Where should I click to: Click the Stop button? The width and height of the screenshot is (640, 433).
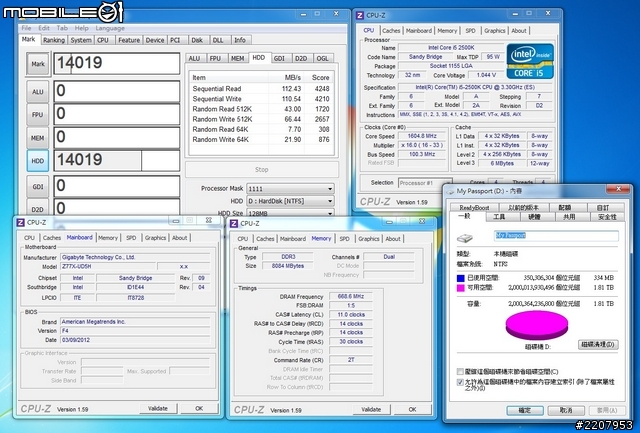(262, 169)
